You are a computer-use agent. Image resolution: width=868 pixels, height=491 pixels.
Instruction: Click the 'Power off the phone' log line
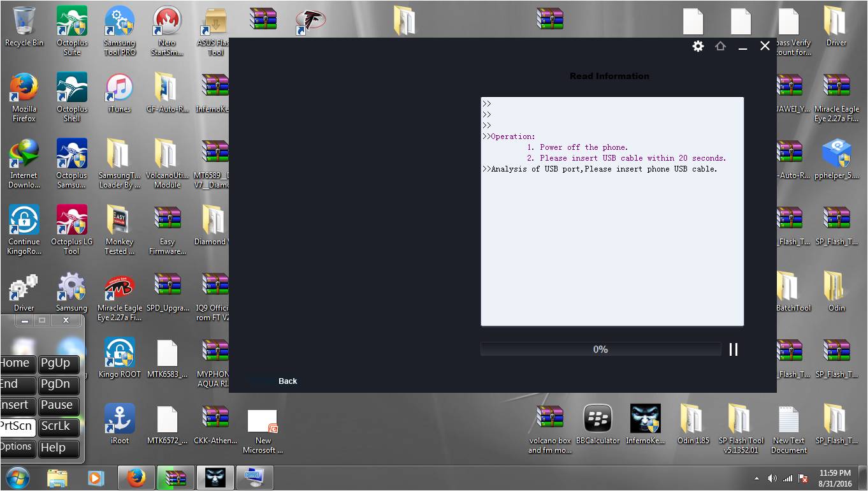[x=577, y=147]
